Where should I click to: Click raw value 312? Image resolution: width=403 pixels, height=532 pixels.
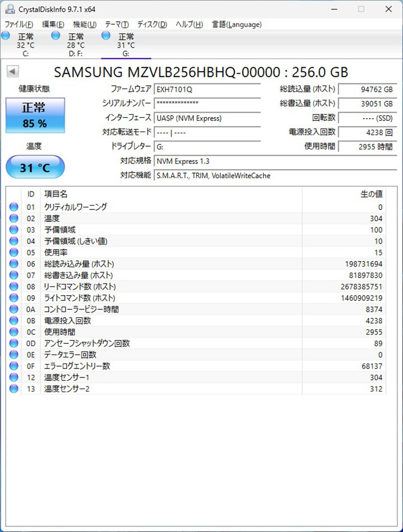[x=376, y=389]
